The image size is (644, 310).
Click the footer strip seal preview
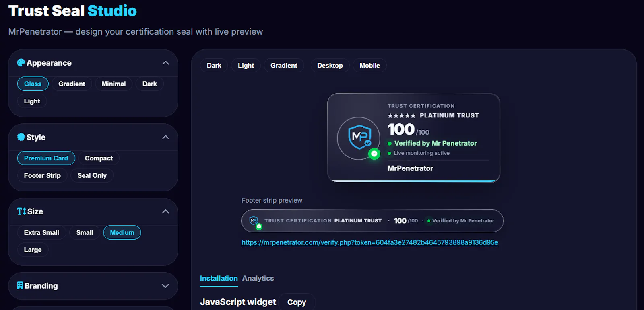[x=372, y=221]
